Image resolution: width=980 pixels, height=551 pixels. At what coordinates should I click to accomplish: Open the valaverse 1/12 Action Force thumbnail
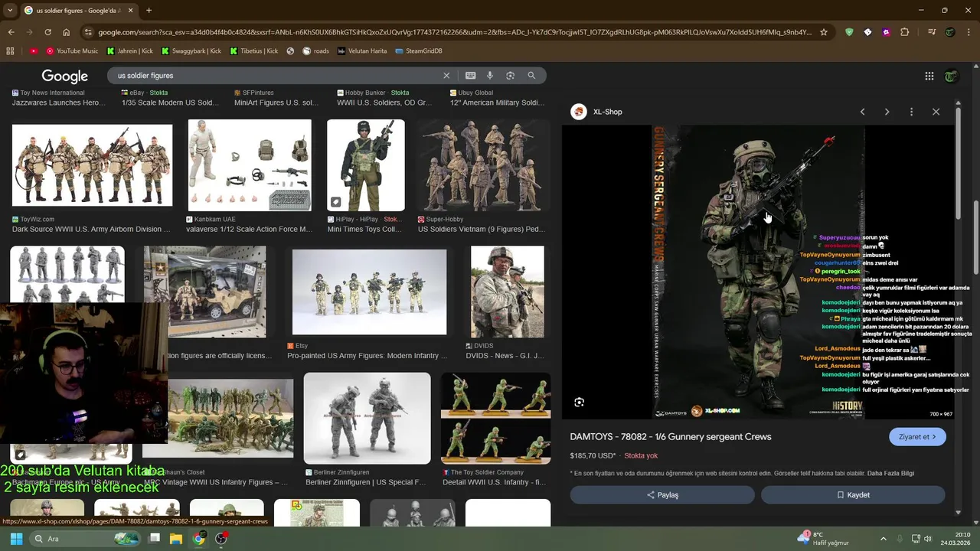[250, 165]
